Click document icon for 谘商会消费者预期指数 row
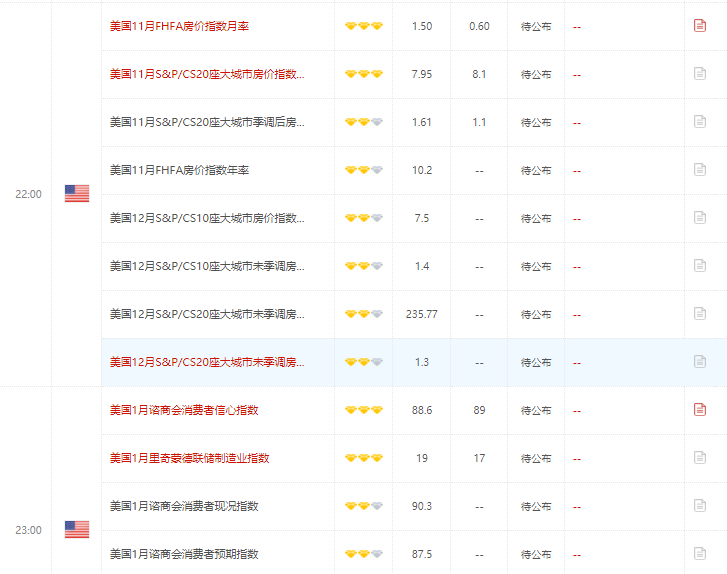727x574 pixels. point(700,554)
